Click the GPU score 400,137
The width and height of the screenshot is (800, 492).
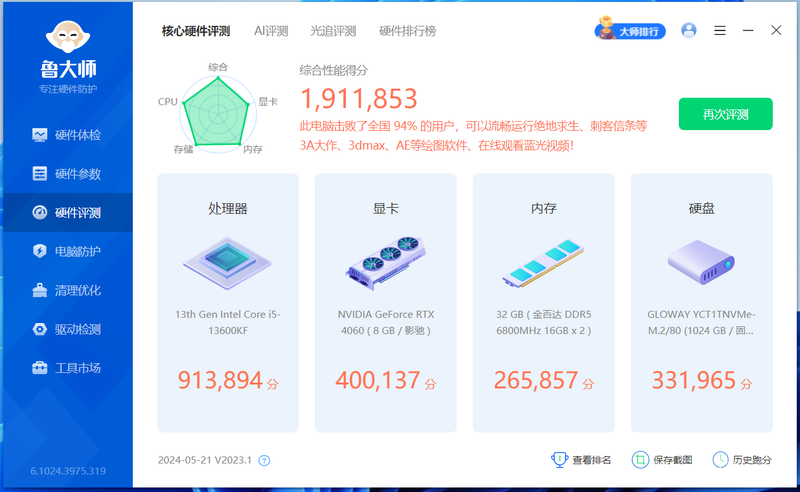coord(378,380)
